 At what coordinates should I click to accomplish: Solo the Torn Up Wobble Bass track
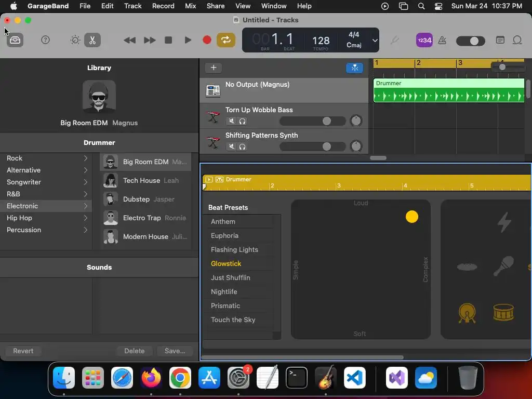click(242, 121)
